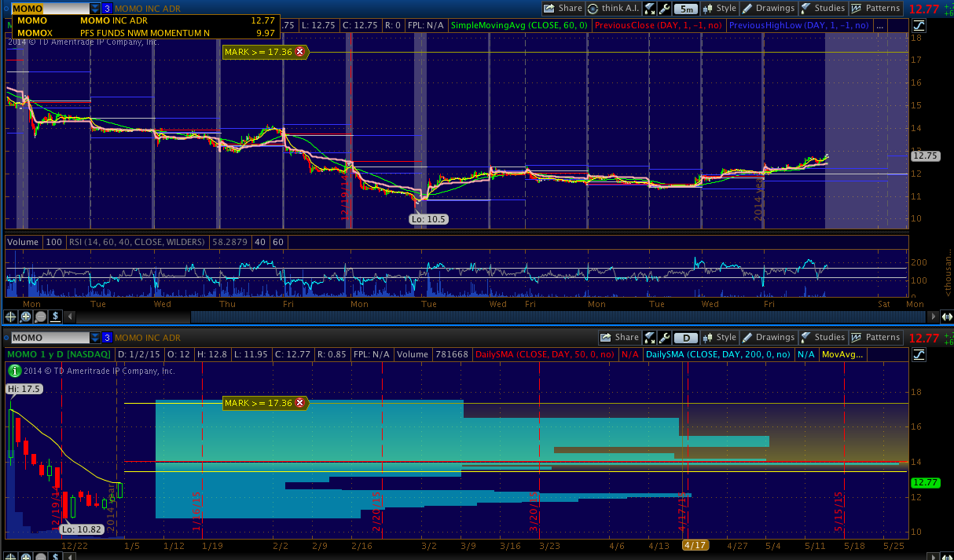Click the zoom in magnifier icon
The image size is (954, 560).
click(26, 317)
